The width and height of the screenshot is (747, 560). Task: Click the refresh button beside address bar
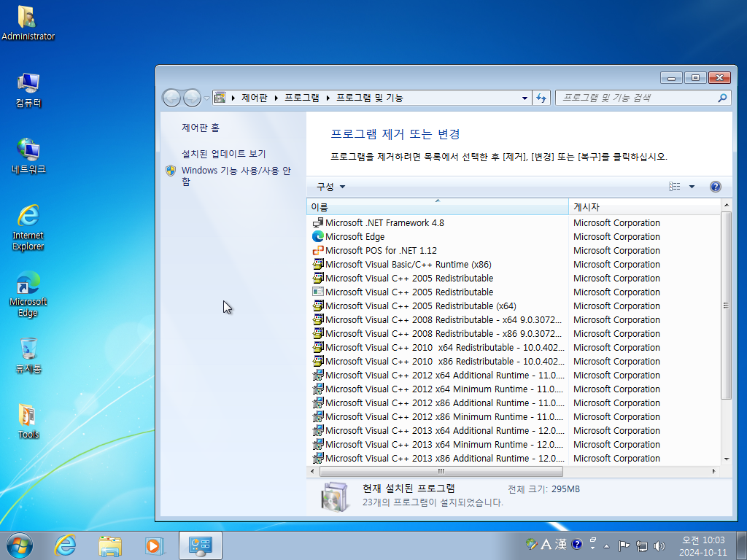541,98
